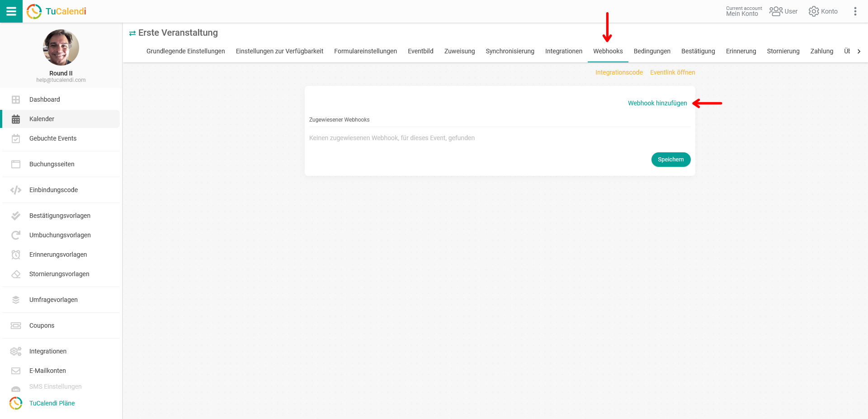Switch to the Bestätigung tab
Viewport: 868px width, 419px height.
pyautogui.click(x=698, y=51)
